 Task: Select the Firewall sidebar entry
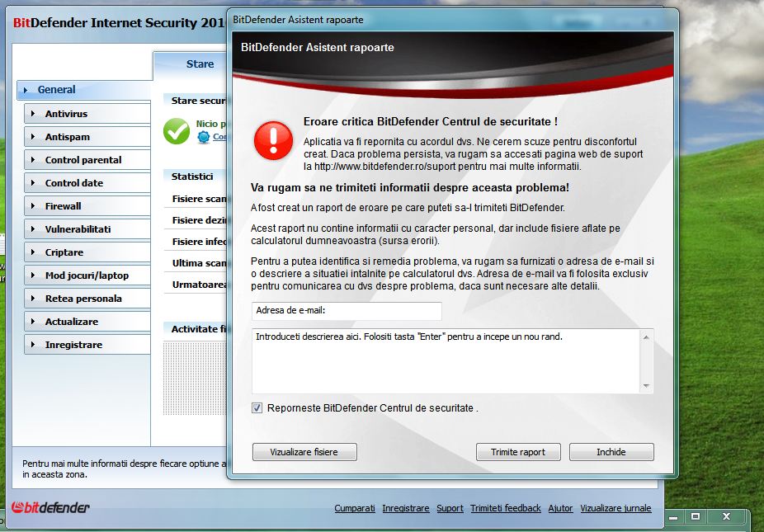click(x=87, y=206)
